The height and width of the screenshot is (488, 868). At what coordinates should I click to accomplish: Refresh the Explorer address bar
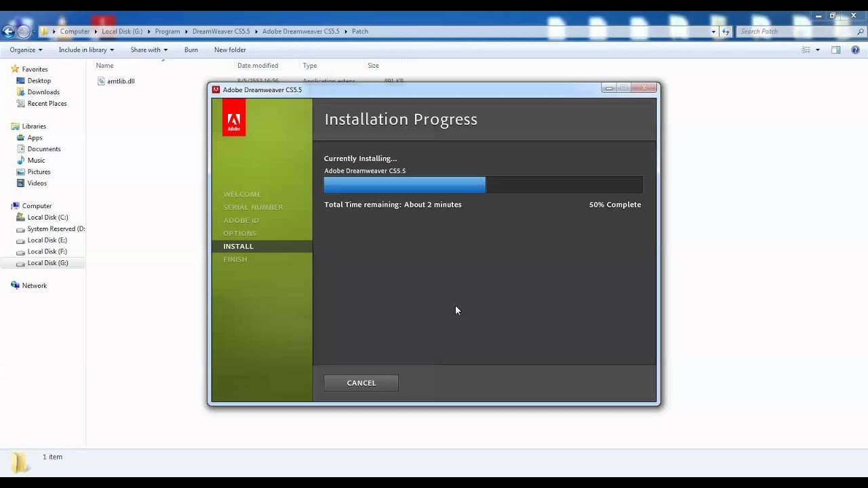pos(726,31)
